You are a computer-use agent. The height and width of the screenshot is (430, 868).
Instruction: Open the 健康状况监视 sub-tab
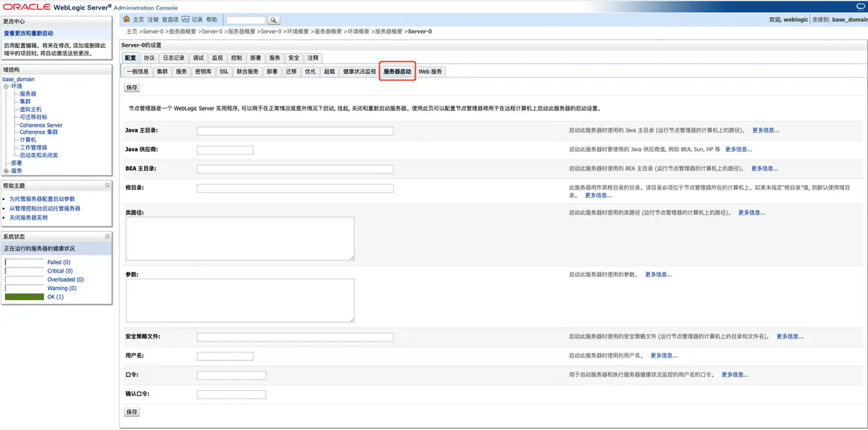point(359,72)
